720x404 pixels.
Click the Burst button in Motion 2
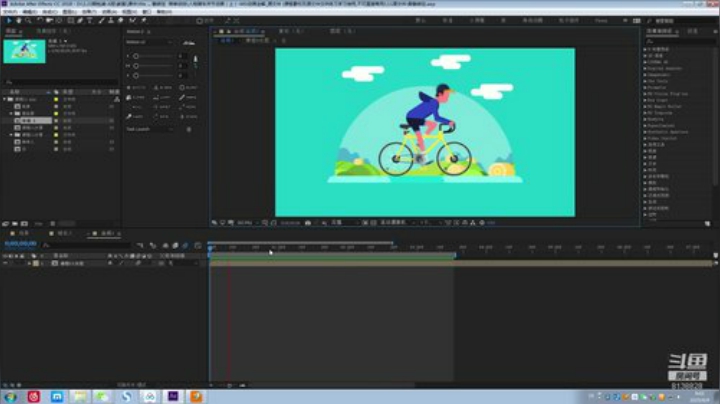point(189,87)
